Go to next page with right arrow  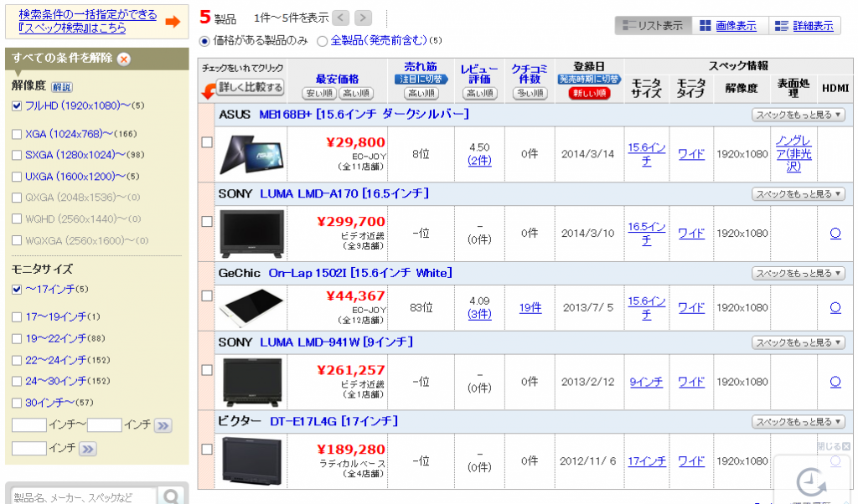(x=362, y=18)
